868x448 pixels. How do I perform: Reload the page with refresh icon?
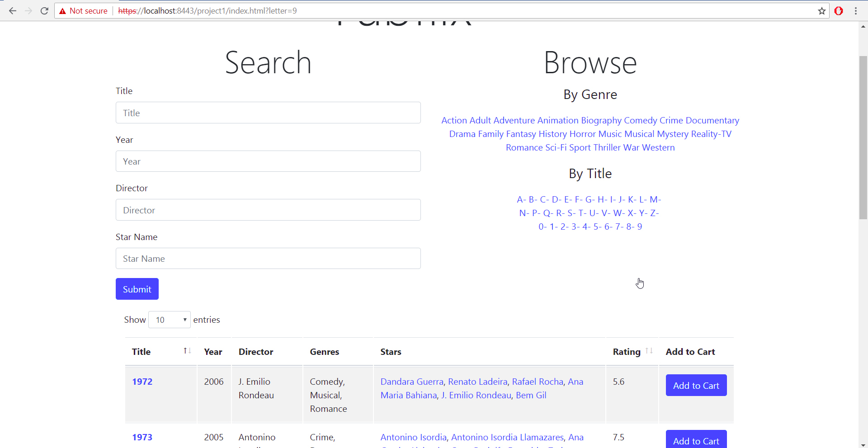point(44,11)
